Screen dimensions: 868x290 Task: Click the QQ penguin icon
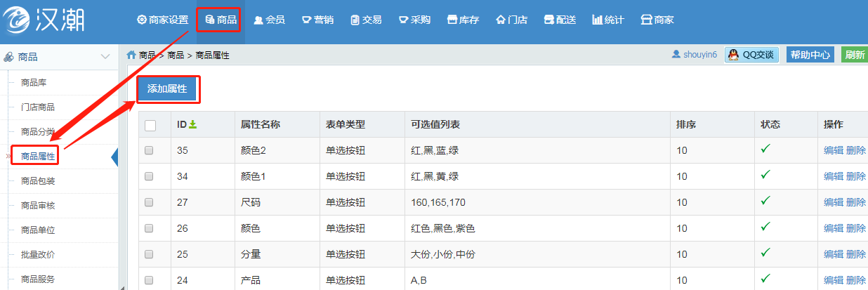[733, 55]
